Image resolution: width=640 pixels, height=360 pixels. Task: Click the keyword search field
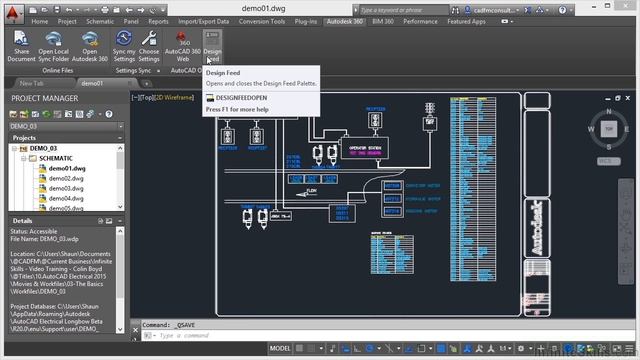coord(403,10)
